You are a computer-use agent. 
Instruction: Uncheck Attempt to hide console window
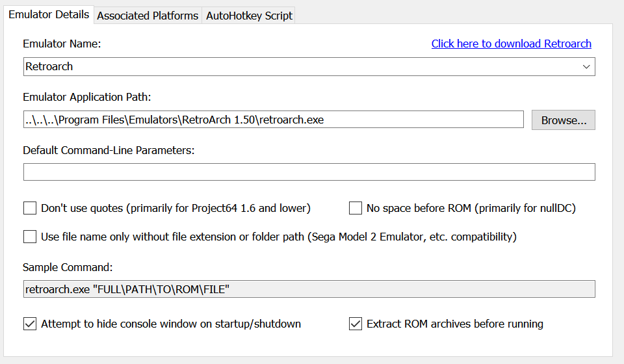(x=30, y=324)
